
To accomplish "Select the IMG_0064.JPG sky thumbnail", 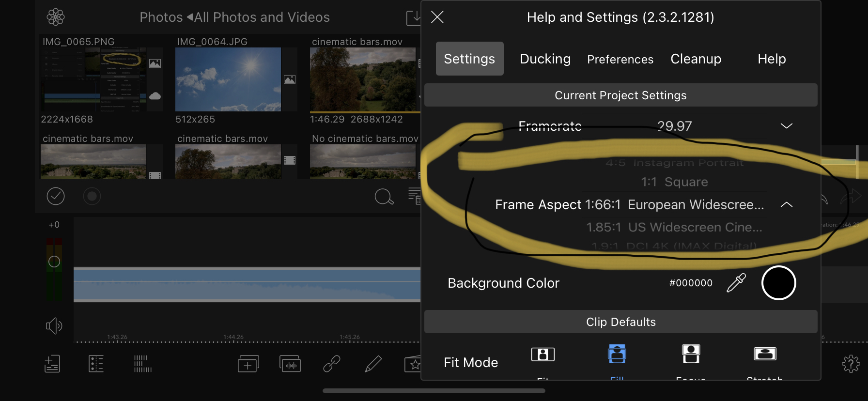I will [x=228, y=79].
